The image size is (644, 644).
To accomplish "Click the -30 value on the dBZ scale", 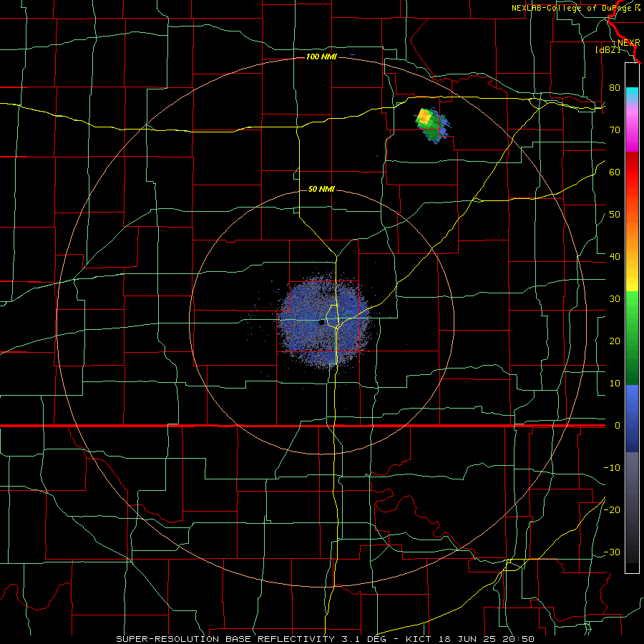I will point(612,552).
